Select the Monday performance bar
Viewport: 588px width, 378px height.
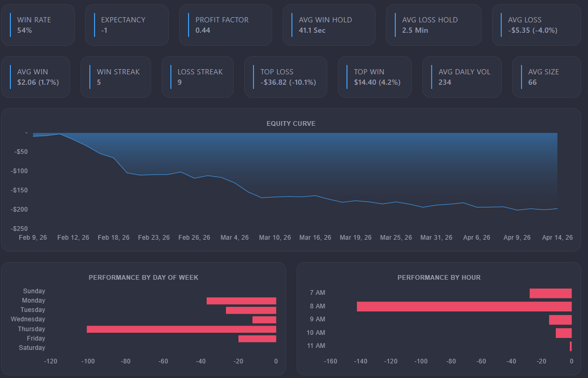[x=241, y=301]
